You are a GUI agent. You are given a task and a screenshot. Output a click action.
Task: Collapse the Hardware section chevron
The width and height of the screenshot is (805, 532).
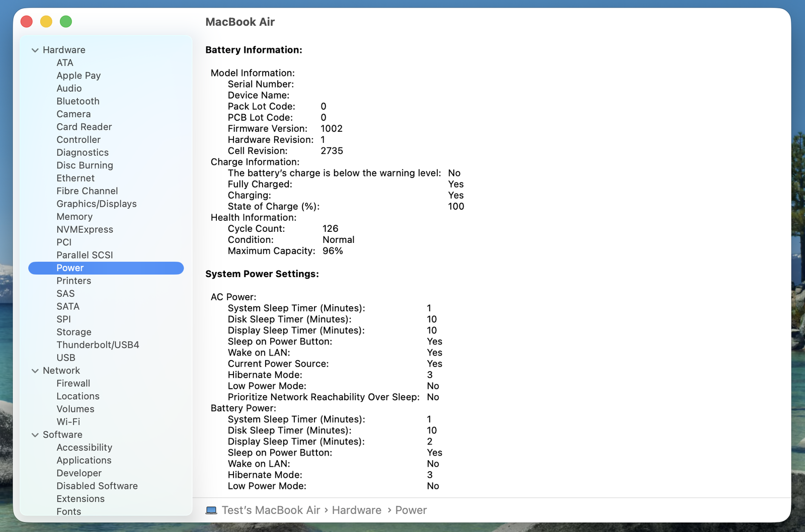click(35, 50)
